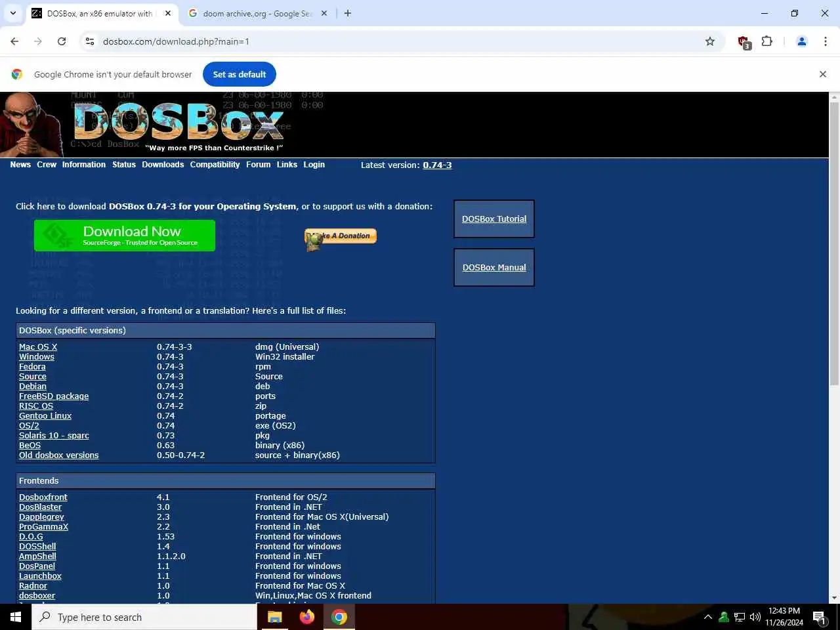Select the DOSBox x86 emulator tab

click(x=101, y=13)
